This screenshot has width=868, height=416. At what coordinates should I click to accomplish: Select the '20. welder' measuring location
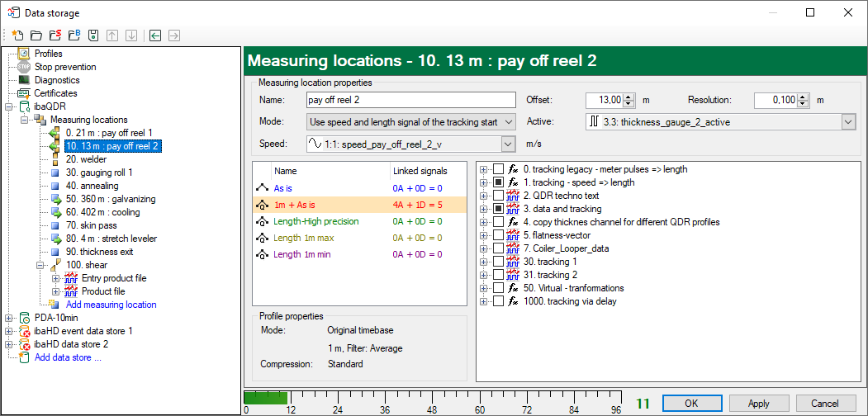tap(87, 159)
